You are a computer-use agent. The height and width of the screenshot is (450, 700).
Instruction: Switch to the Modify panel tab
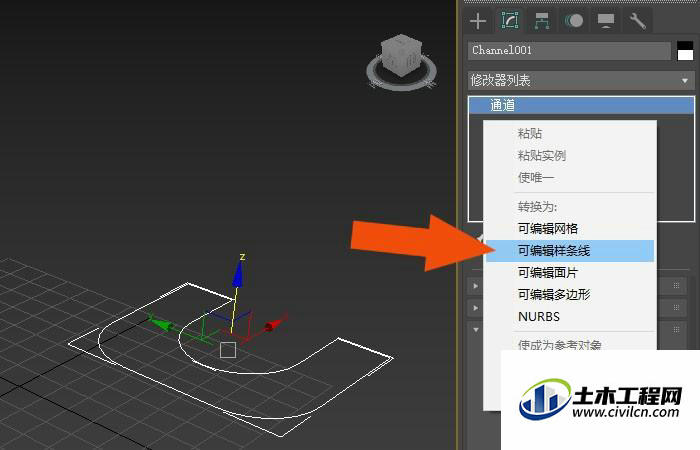point(510,21)
